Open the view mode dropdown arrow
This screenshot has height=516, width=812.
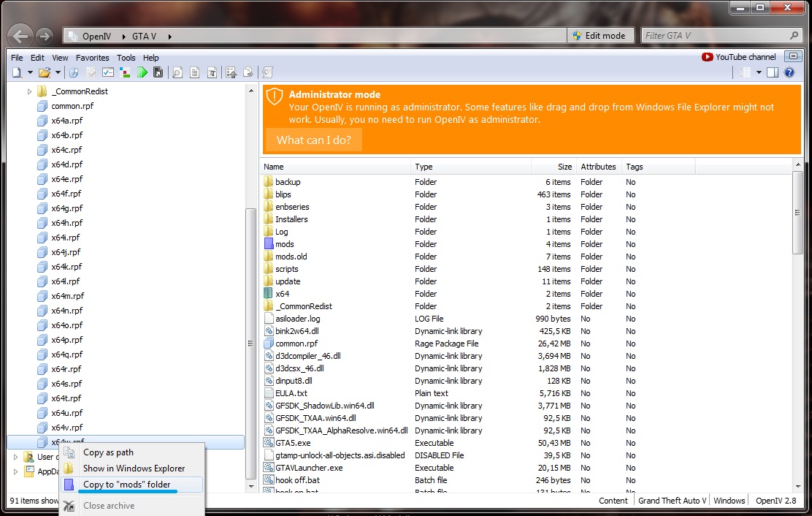[x=759, y=72]
